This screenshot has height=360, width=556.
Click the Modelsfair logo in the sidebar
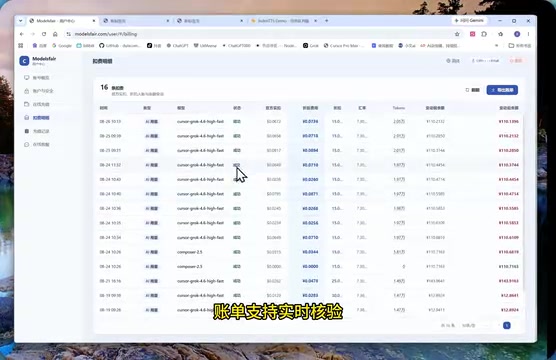pos(24,61)
